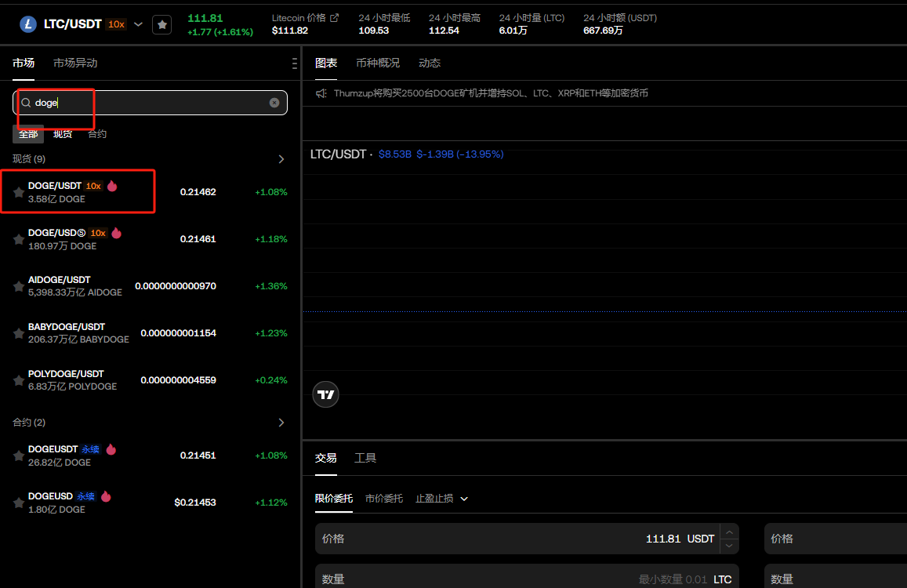907x588 pixels.
Task: Click the 10x badge on DOGE/USDⓈ row
Action: click(x=98, y=233)
